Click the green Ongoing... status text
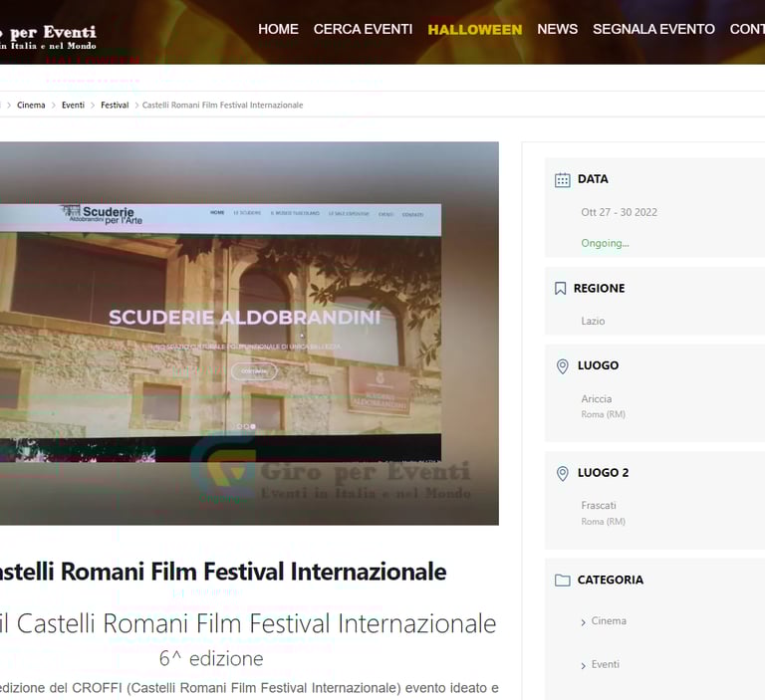Viewport: 765px width, 700px height. tap(605, 243)
